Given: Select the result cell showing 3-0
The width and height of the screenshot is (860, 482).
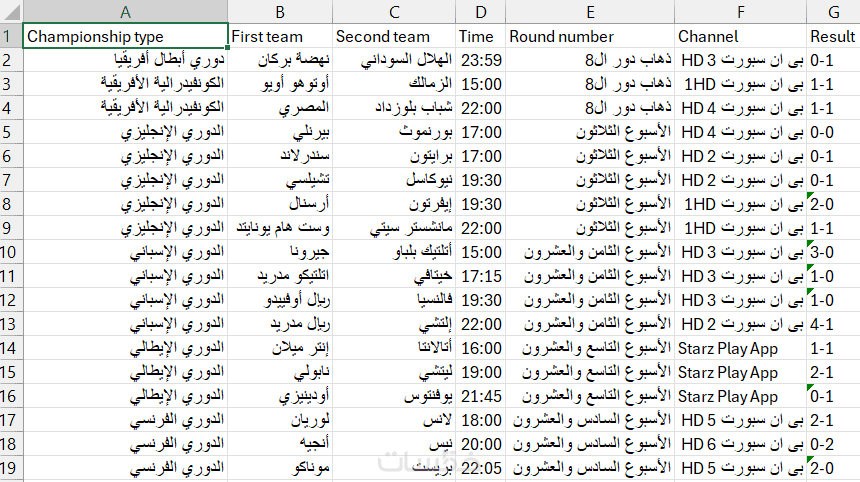Looking at the screenshot, I should 832,252.
